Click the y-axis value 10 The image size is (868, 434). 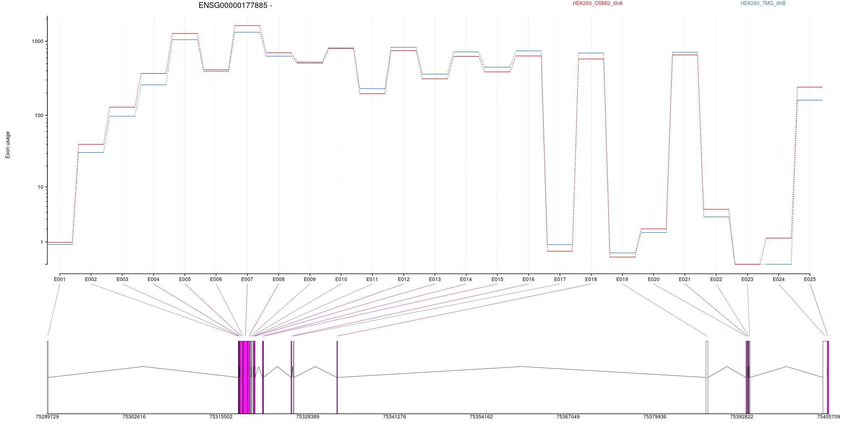[41, 187]
